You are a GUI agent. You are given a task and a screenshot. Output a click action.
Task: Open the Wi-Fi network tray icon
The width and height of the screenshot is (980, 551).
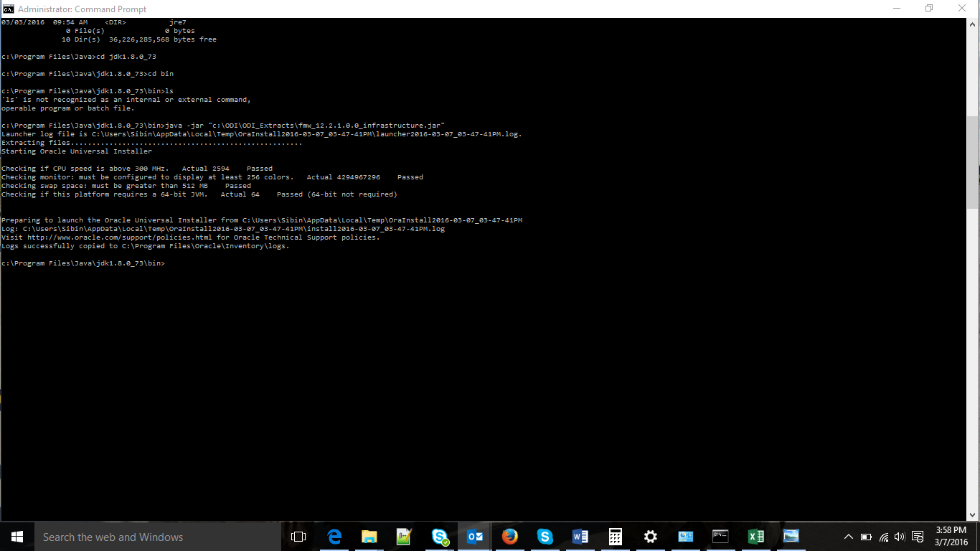[883, 537]
